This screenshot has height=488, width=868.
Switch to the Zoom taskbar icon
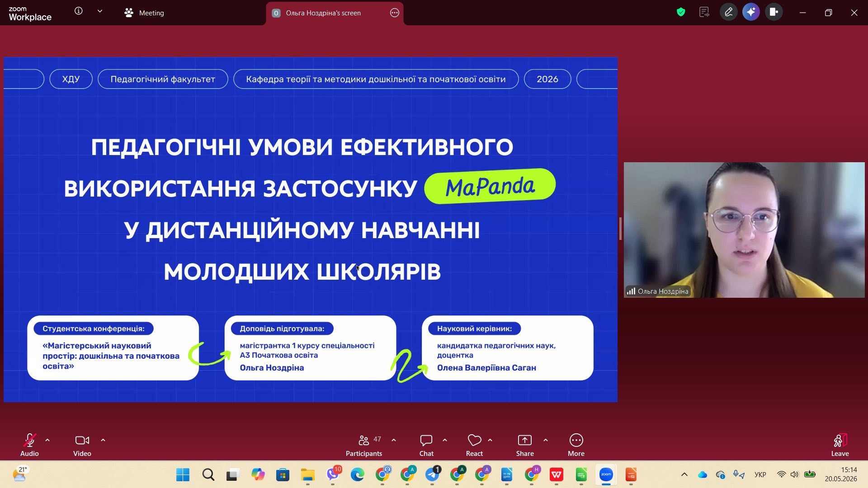click(x=606, y=475)
